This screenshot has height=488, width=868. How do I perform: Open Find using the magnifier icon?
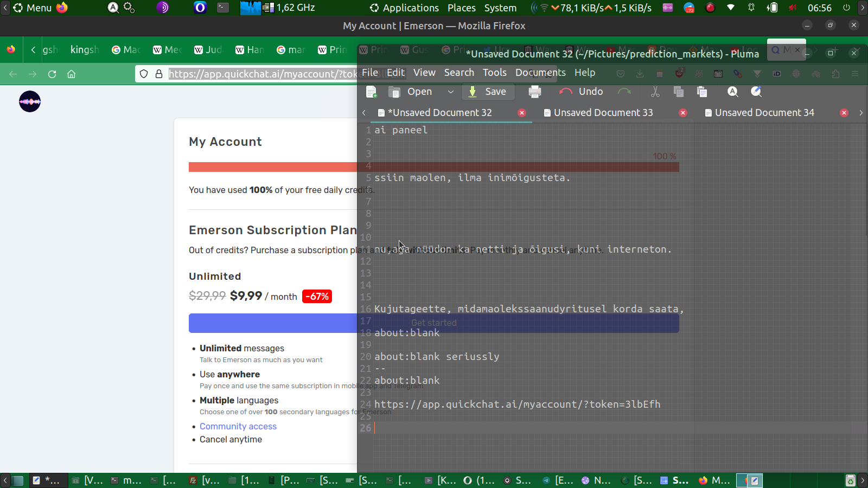tap(733, 92)
